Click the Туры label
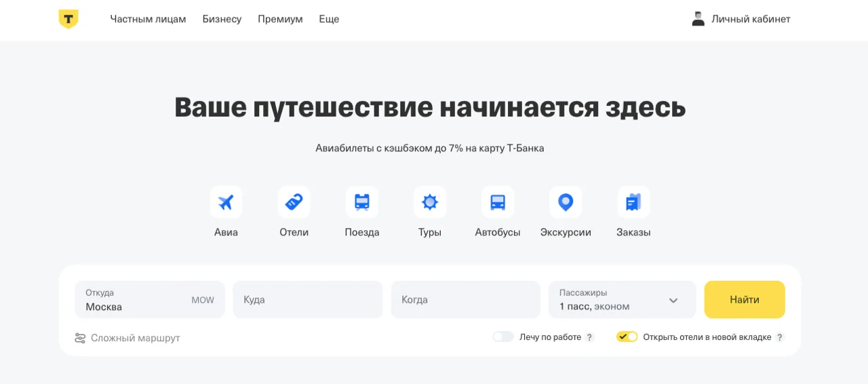 click(x=430, y=232)
